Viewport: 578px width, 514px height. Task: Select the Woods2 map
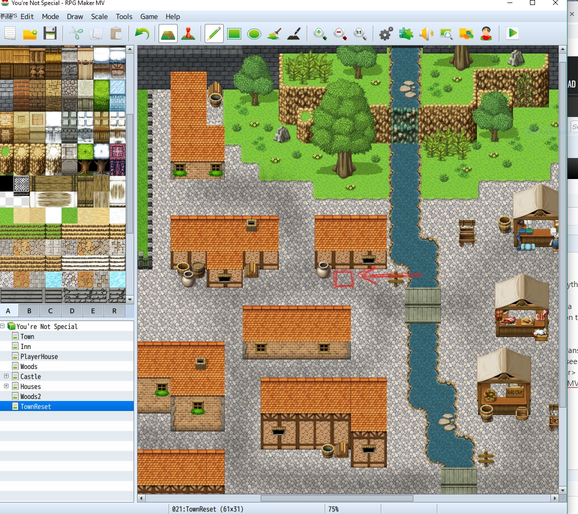[31, 396]
